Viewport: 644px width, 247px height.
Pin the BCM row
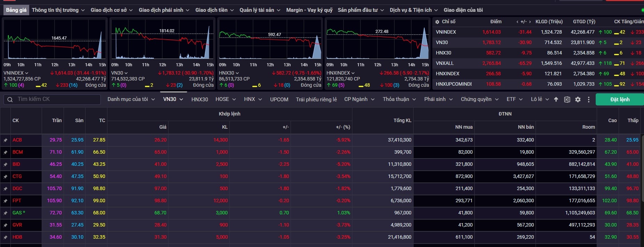coord(5,152)
